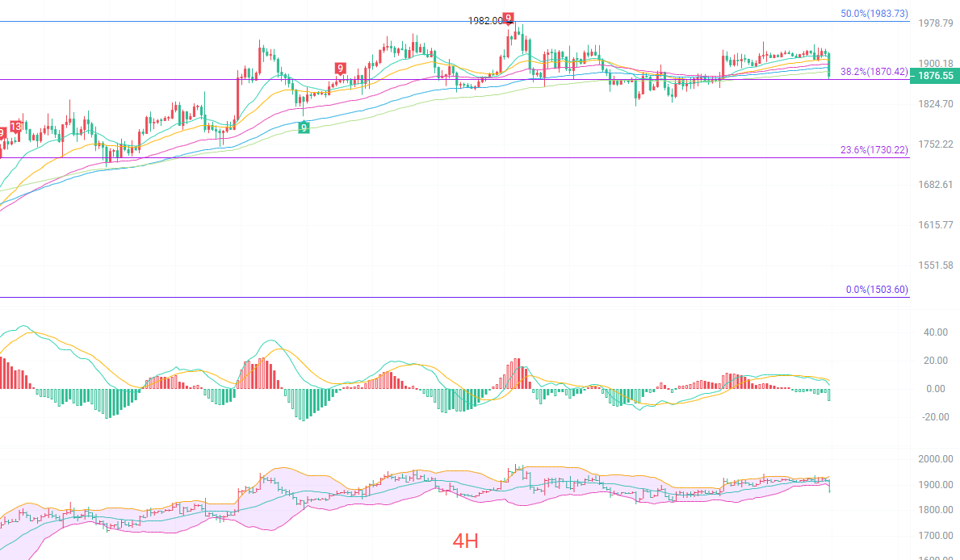The image size is (960, 560).
Task: Click the 1551.58 price axis value
Action: 936,265
